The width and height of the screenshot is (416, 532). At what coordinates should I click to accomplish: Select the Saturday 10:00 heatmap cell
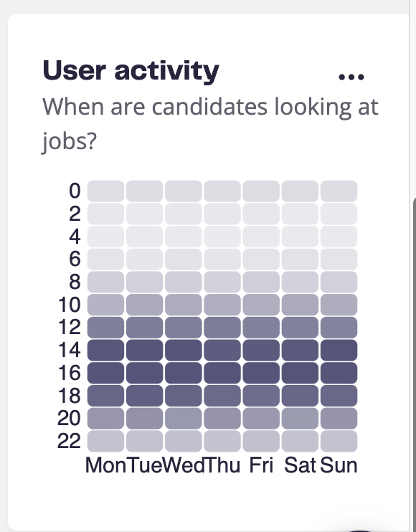300,305
